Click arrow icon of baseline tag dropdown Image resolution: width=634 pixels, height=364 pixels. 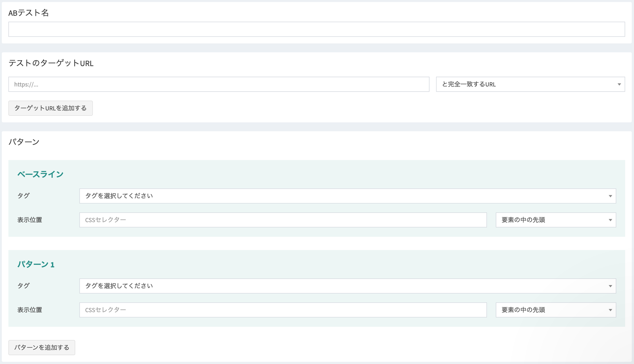point(610,196)
